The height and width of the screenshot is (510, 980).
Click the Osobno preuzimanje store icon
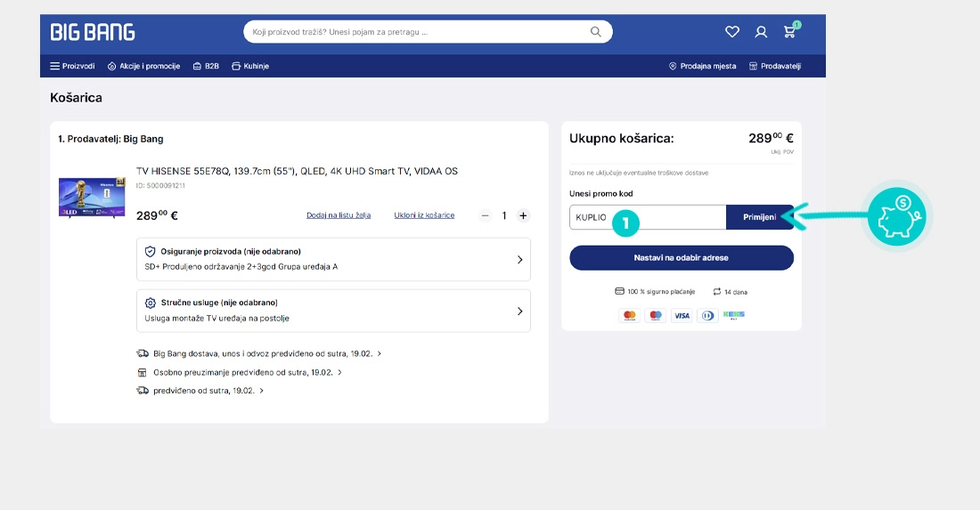(142, 372)
